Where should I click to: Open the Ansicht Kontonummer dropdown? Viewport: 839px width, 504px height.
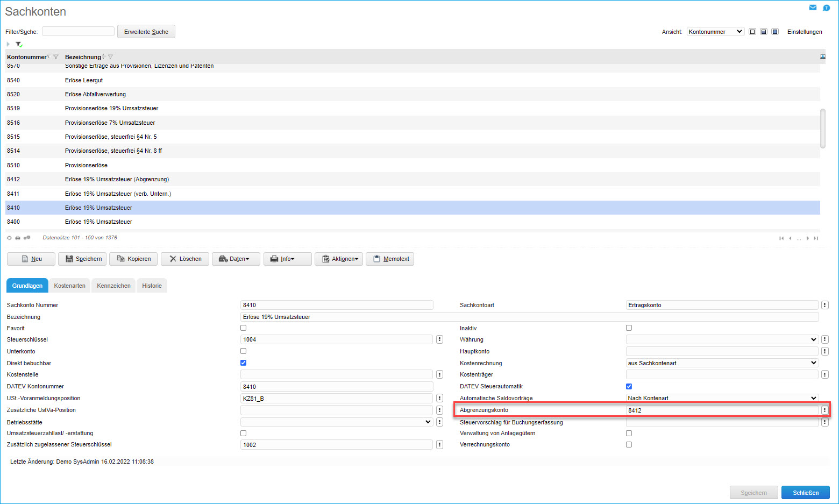coord(715,32)
